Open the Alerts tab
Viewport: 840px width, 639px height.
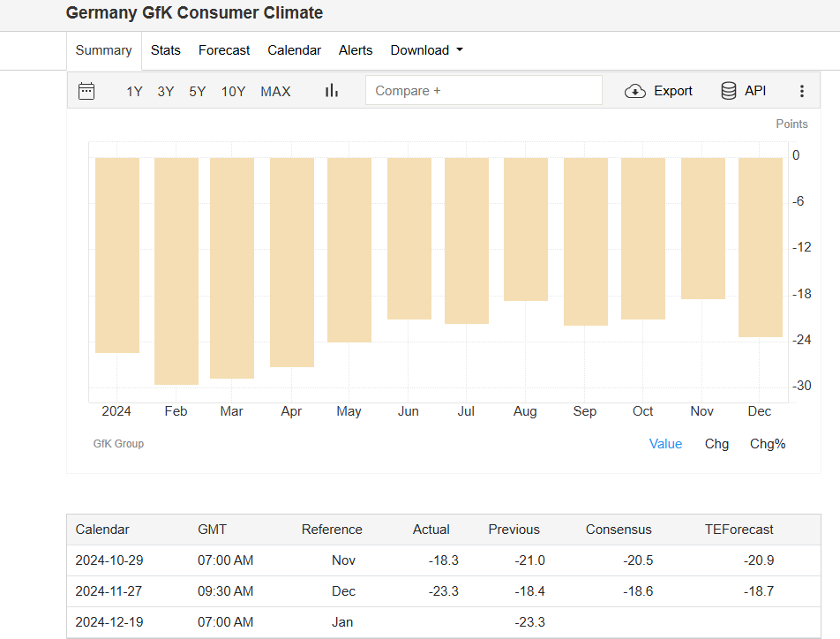pos(356,50)
